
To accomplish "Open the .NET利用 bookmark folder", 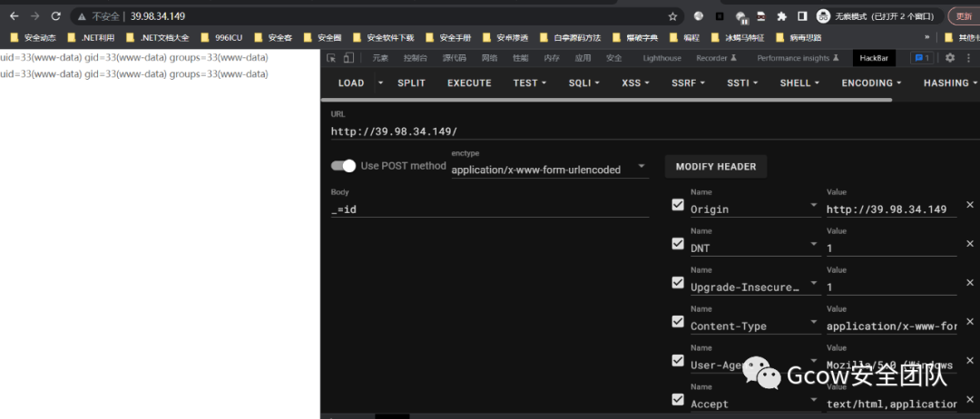I will click(x=91, y=37).
